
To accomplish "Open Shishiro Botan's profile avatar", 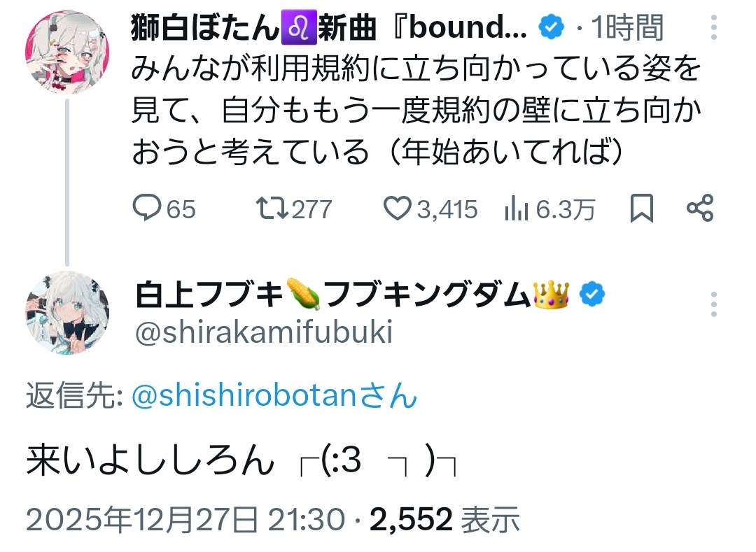I will click(x=67, y=53).
